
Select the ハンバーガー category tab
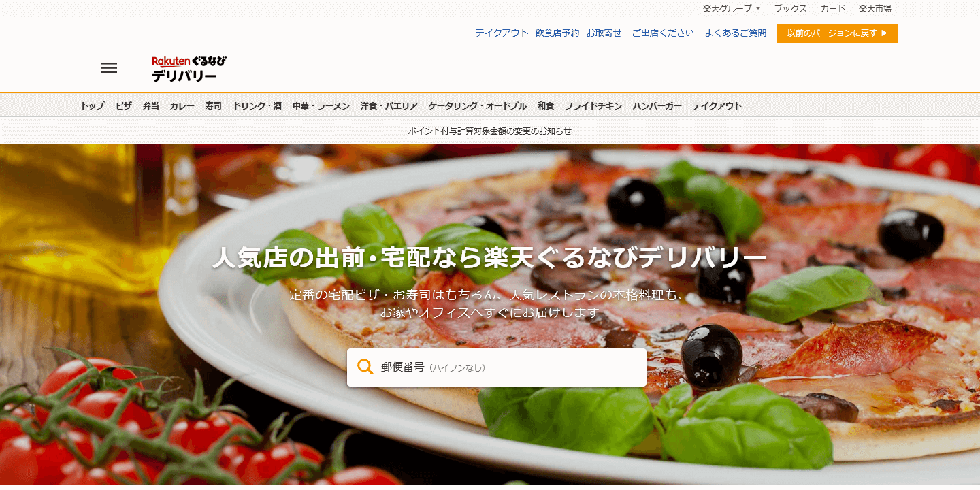(x=657, y=106)
